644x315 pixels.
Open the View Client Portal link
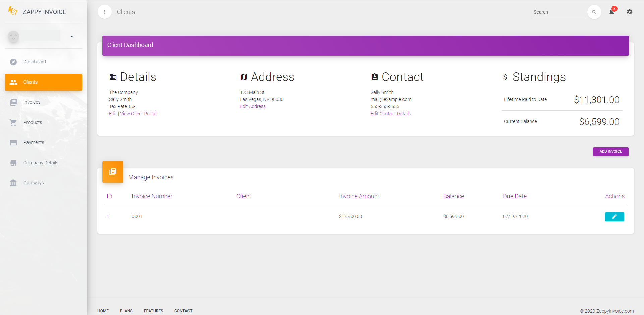point(138,114)
